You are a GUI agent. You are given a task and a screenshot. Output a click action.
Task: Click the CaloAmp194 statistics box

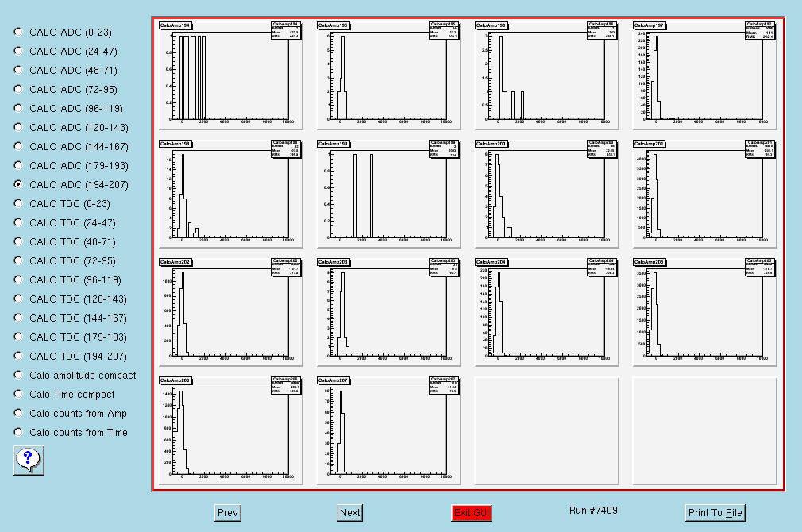pyautogui.click(x=285, y=31)
